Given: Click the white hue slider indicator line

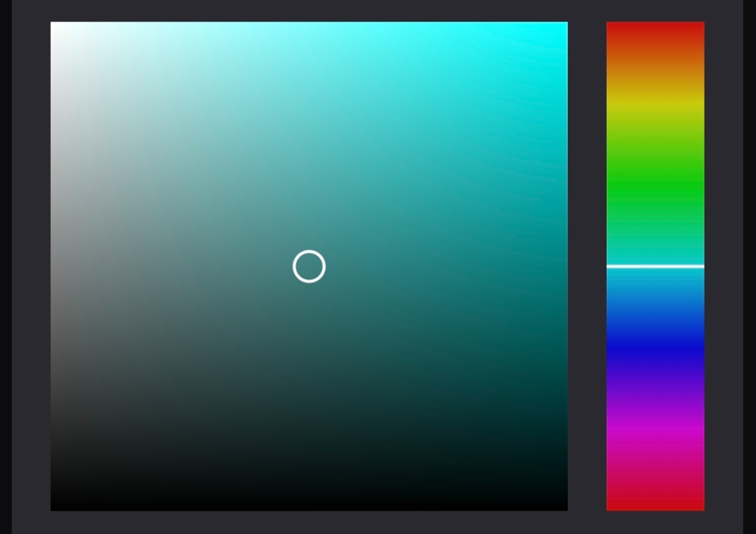Looking at the screenshot, I should click(x=655, y=267).
